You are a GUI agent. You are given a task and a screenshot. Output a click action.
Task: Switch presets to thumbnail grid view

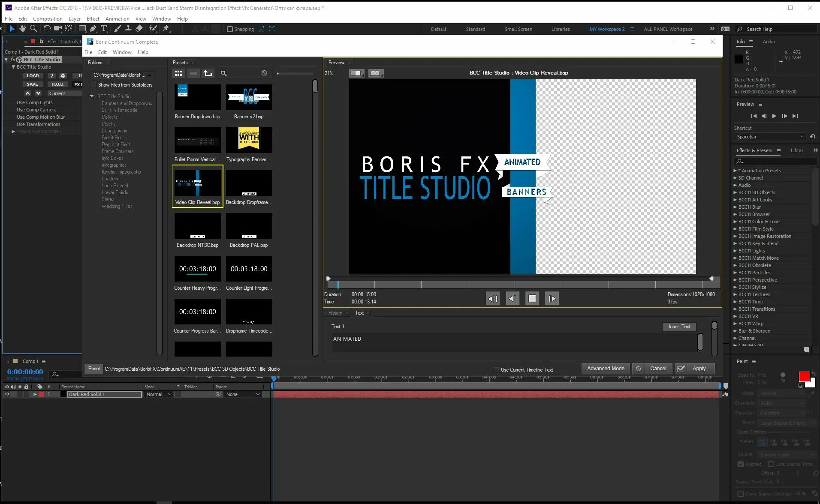click(x=178, y=73)
